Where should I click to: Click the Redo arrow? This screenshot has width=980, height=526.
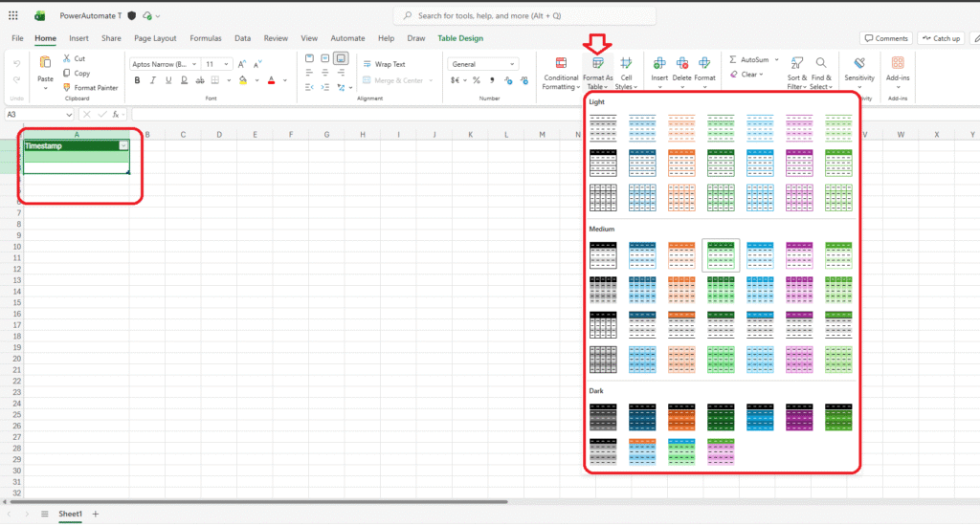17,79
